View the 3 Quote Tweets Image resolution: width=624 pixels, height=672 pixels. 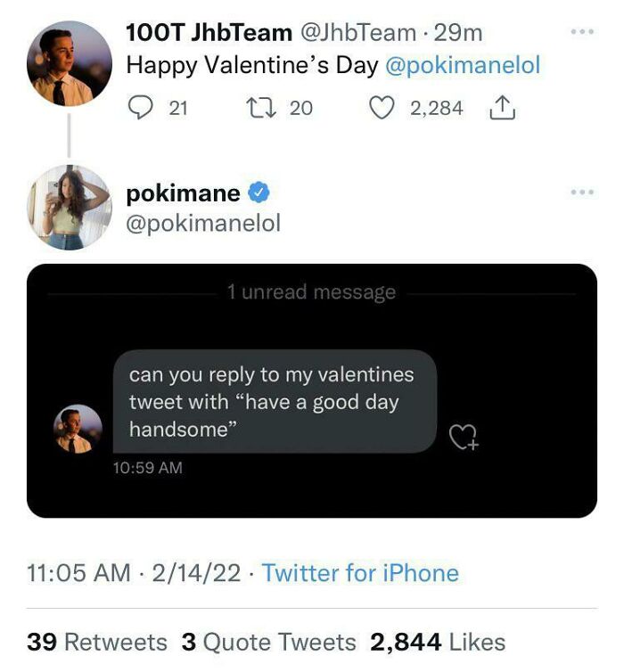(x=268, y=642)
